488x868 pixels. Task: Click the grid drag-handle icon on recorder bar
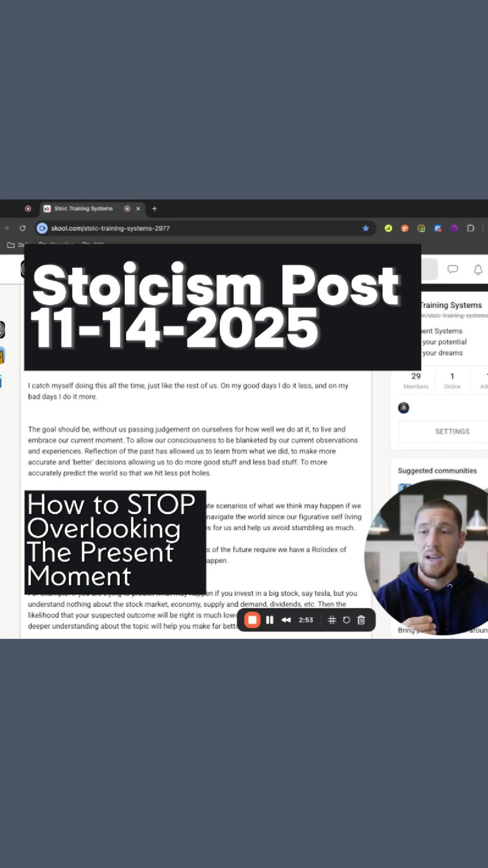pyautogui.click(x=332, y=620)
